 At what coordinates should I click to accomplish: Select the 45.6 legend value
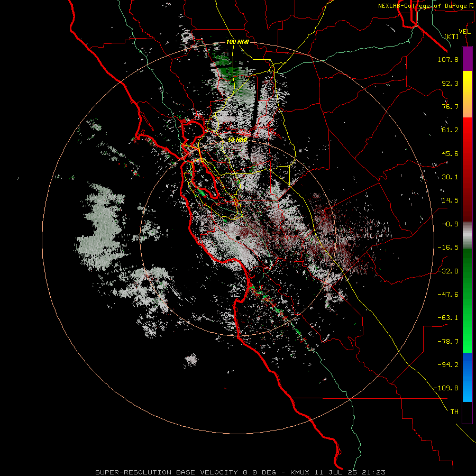(450, 153)
